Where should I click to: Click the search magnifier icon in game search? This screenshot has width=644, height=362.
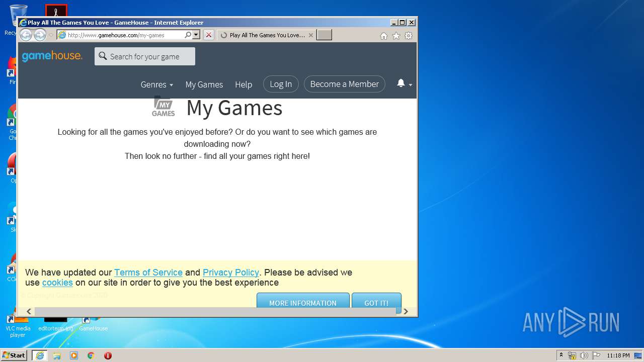click(x=103, y=56)
